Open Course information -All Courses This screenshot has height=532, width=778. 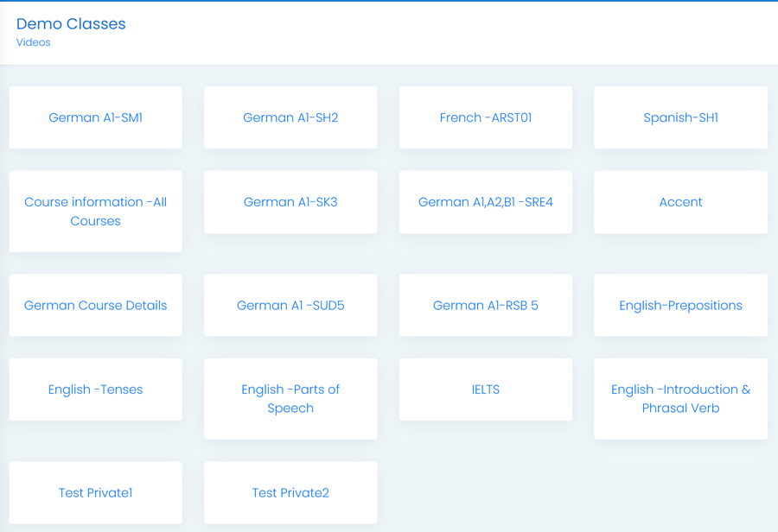(x=96, y=212)
